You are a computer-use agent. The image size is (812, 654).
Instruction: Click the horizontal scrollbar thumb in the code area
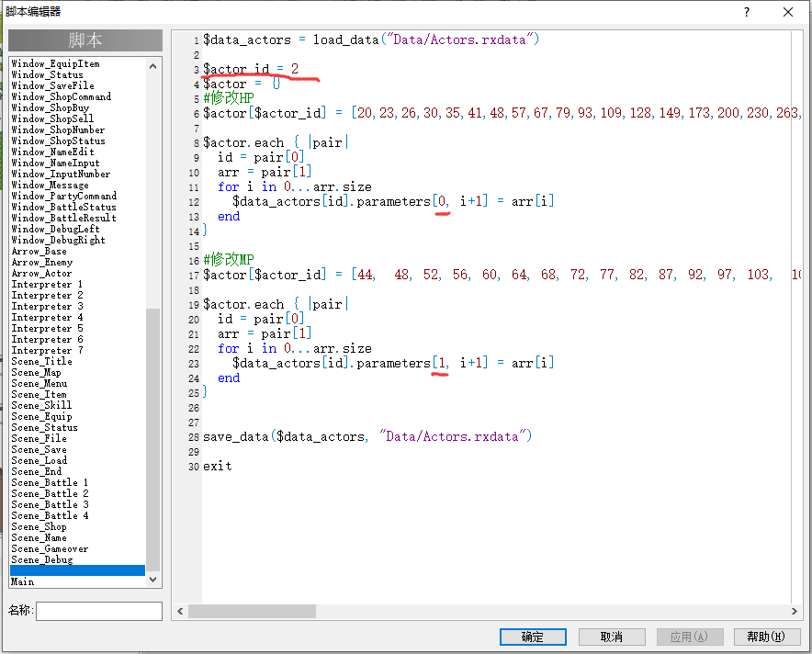click(x=253, y=612)
